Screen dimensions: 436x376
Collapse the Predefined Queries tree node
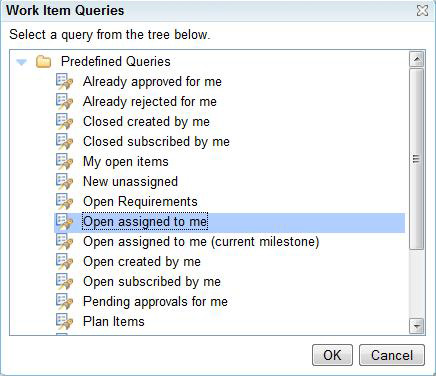22,62
